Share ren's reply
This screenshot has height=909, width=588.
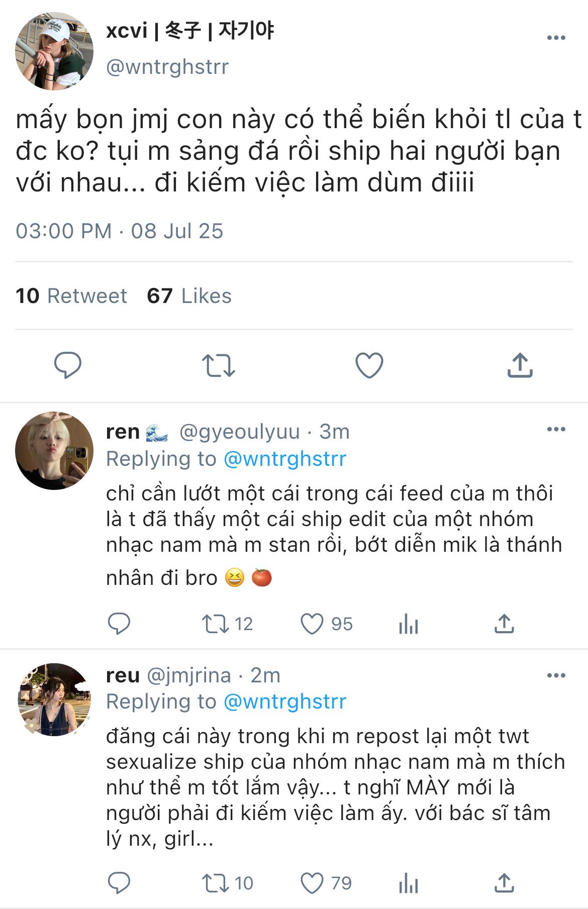[504, 624]
